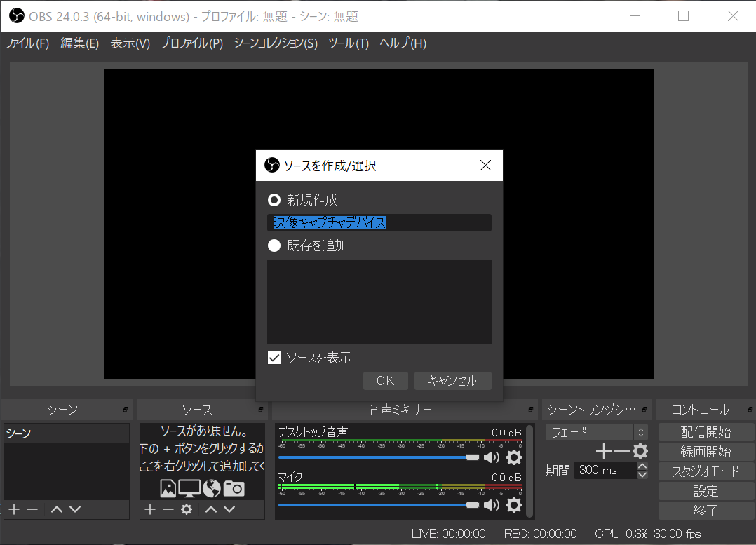756x545 pixels.
Task: Enable スタジオモード
Action: point(706,471)
